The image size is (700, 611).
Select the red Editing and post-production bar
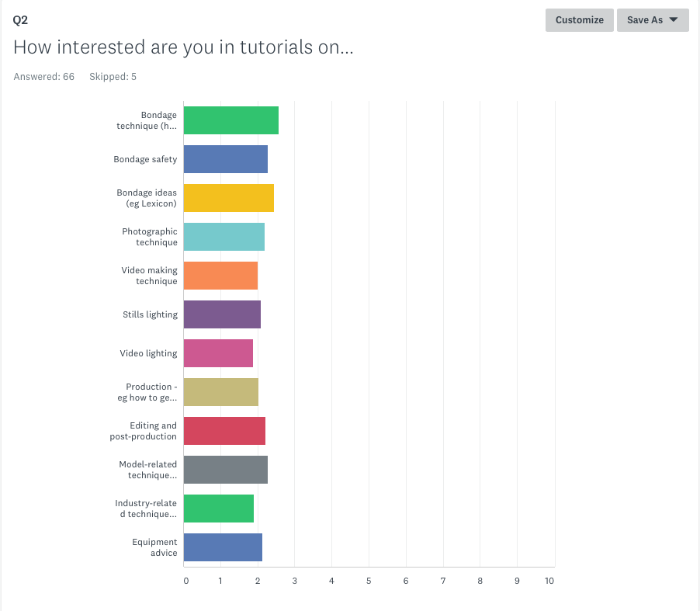pos(224,431)
